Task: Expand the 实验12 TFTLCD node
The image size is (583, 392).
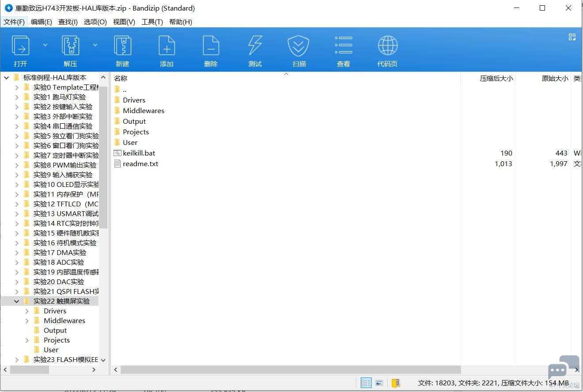Action: click(x=17, y=204)
